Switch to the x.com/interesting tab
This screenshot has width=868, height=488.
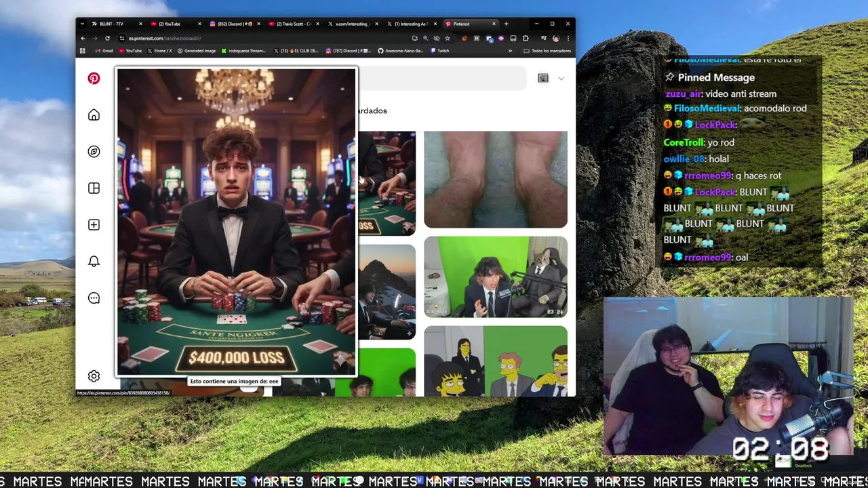(351, 24)
